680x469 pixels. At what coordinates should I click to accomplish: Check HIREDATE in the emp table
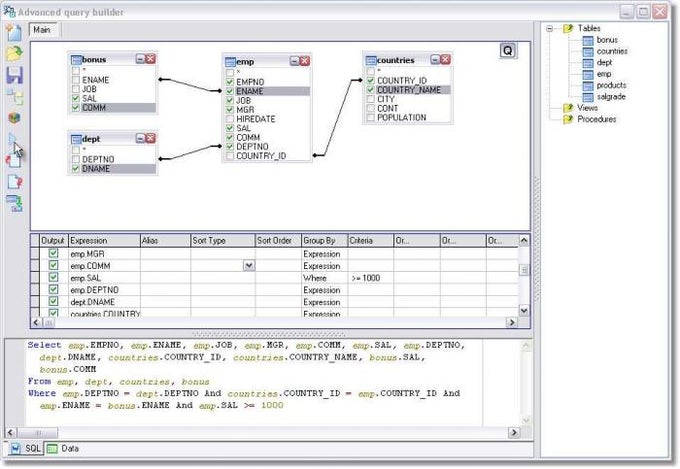click(x=230, y=119)
